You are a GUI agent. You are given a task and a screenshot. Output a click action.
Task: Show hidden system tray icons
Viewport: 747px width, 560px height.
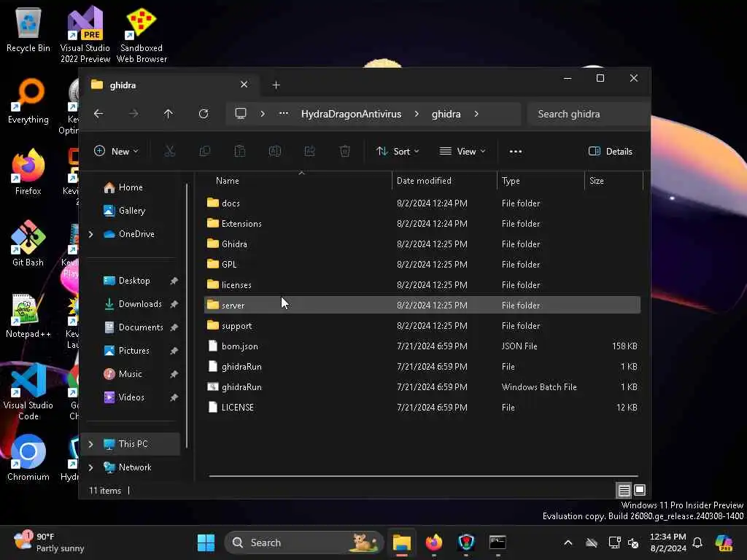(568, 542)
